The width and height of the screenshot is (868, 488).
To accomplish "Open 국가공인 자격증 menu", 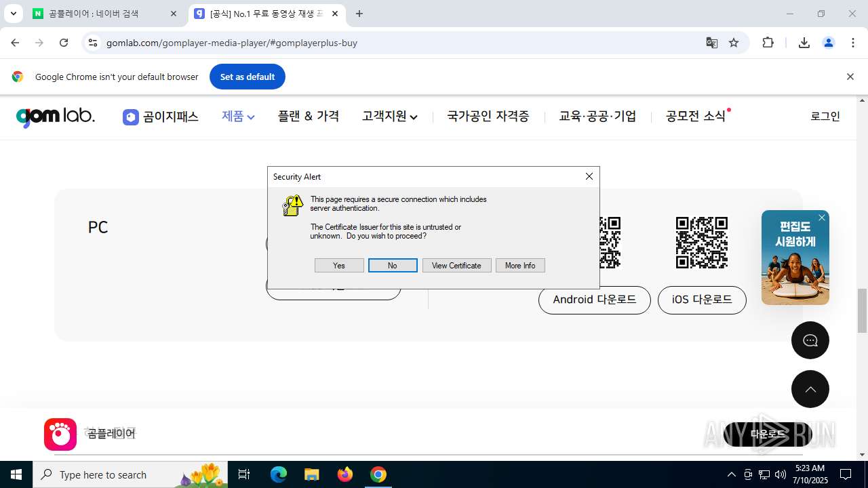I will 488,117.
